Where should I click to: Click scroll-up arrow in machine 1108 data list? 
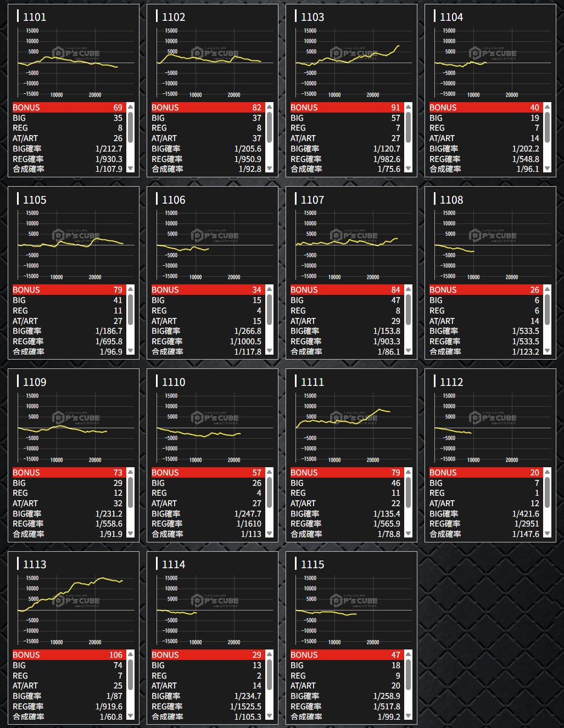point(548,289)
